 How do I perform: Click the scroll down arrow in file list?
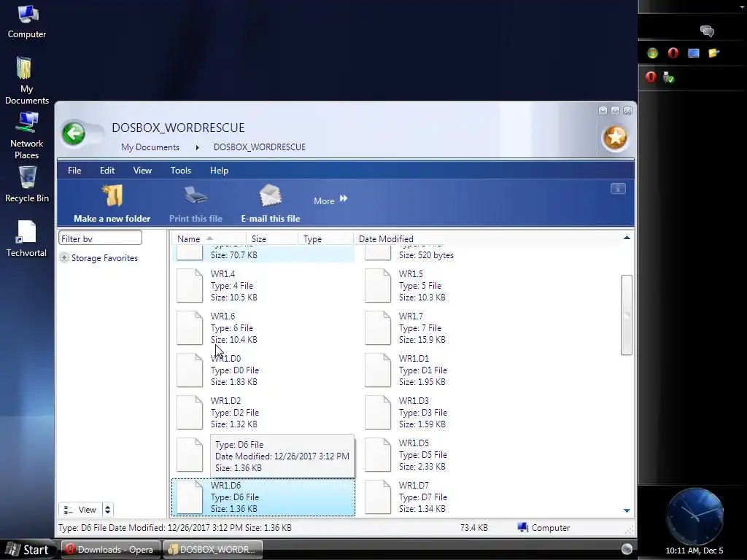click(627, 510)
